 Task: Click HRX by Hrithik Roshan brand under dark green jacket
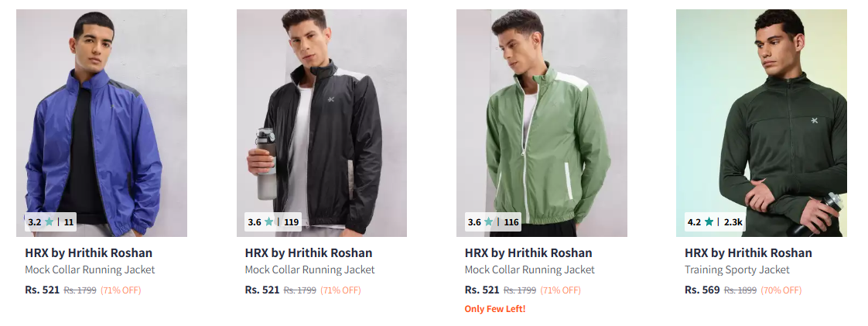tap(748, 253)
